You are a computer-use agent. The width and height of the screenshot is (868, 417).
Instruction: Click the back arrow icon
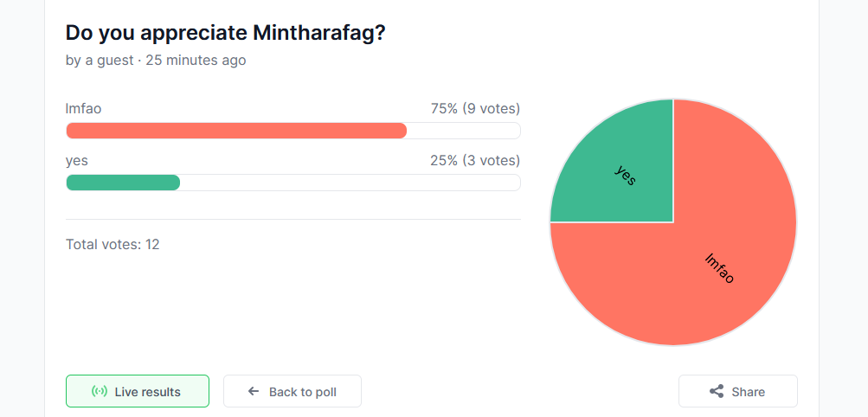tap(254, 392)
